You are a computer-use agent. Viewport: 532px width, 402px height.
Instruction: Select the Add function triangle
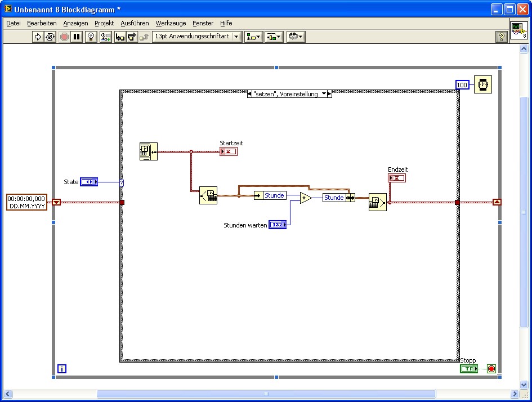click(x=306, y=198)
